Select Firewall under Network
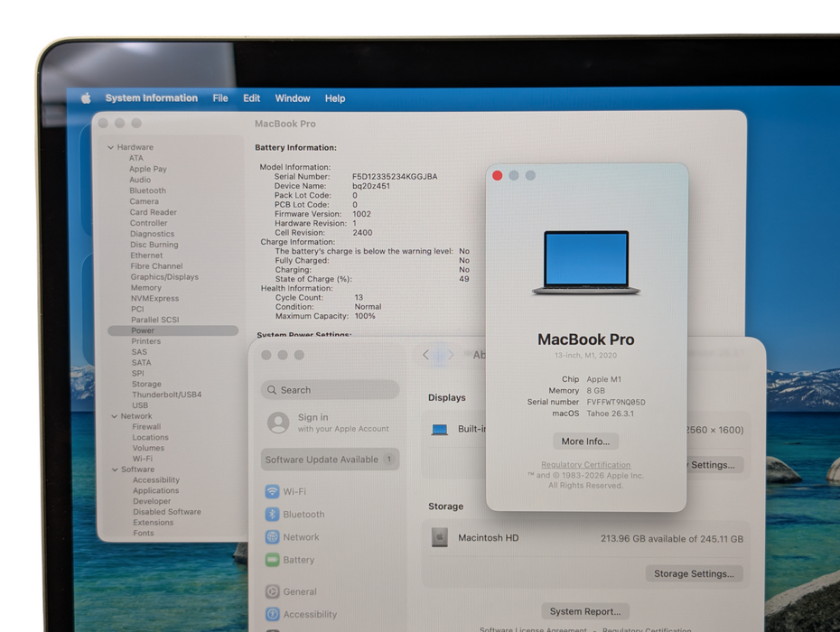This screenshot has width=840, height=632. 146,427
